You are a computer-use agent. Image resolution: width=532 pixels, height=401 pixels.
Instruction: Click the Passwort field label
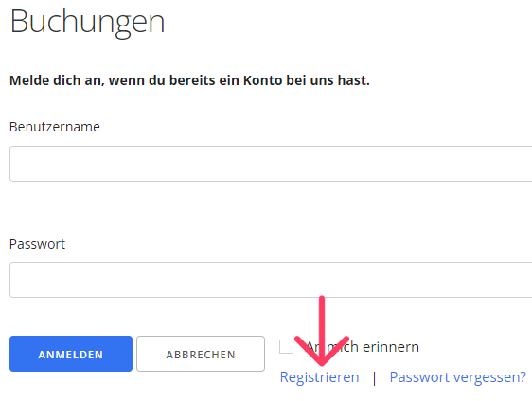(x=37, y=244)
